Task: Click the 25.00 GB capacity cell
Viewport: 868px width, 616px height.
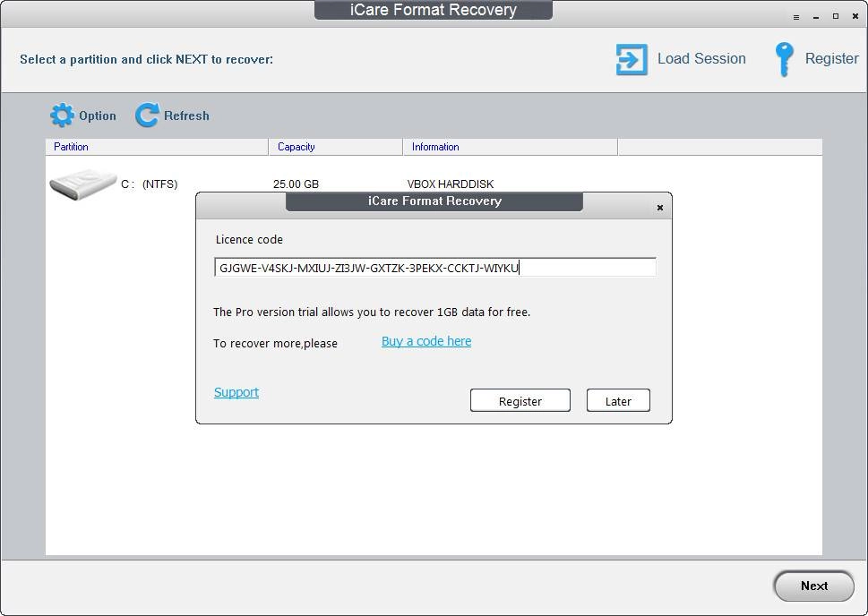Action: (296, 184)
